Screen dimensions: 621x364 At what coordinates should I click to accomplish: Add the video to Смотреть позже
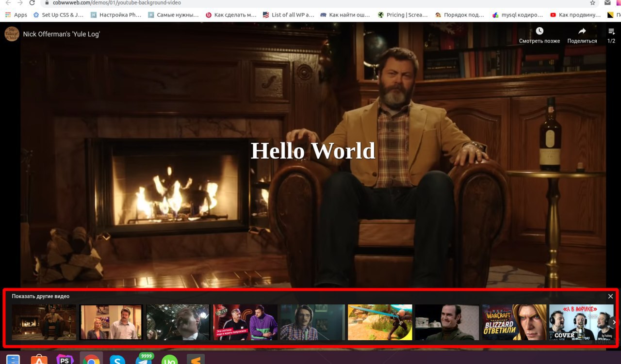pos(539,35)
